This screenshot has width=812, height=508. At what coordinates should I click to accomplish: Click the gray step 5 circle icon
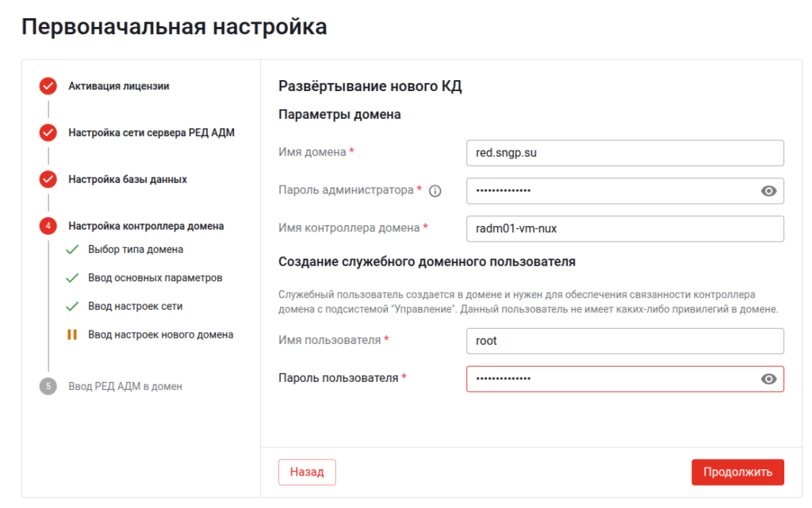[49, 386]
